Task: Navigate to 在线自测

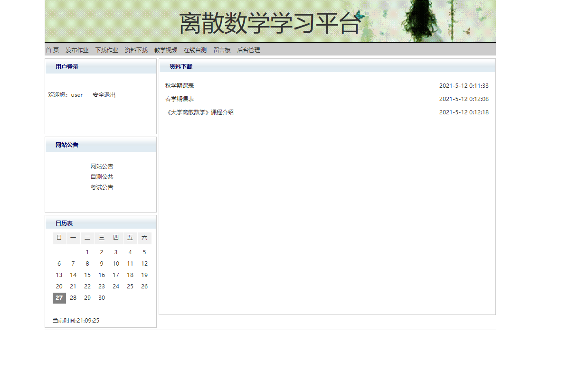Action: (x=194, y=50)
